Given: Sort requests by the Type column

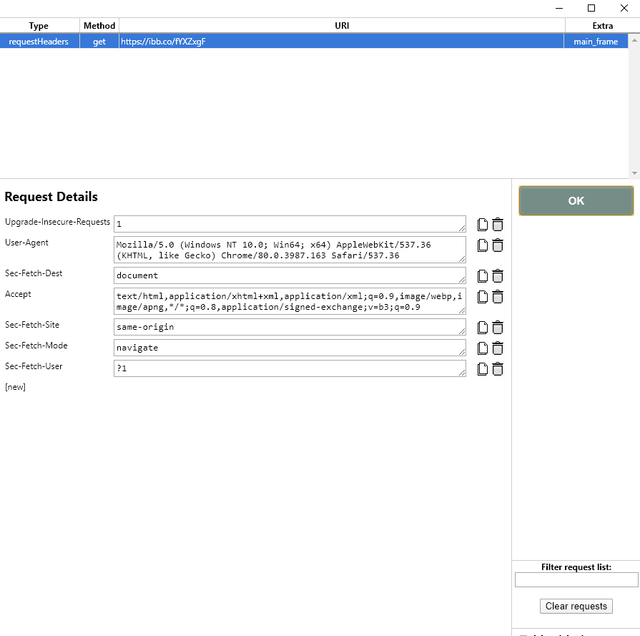Looking at the screenshot, I should pyautogui.click(x=39, y=26).
